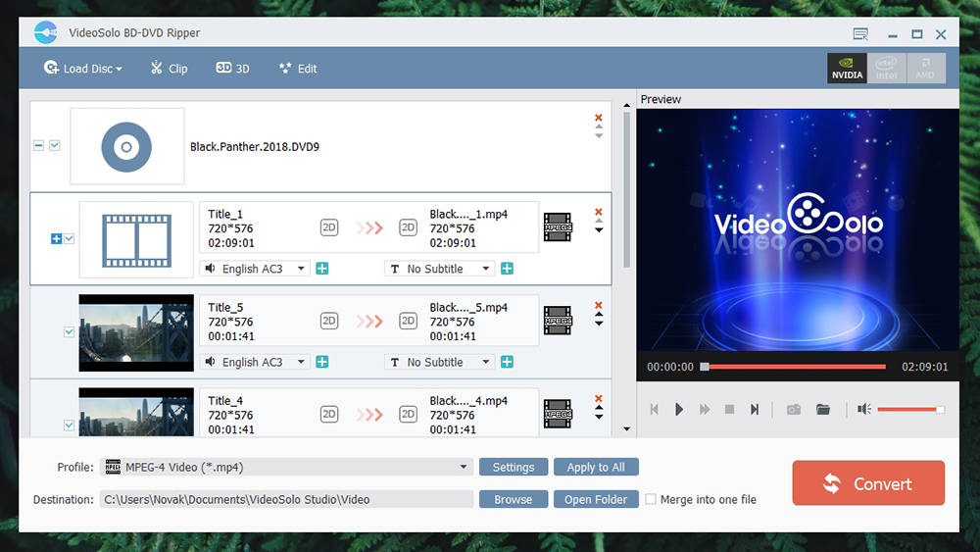Play the preview video

coord(679,409)
